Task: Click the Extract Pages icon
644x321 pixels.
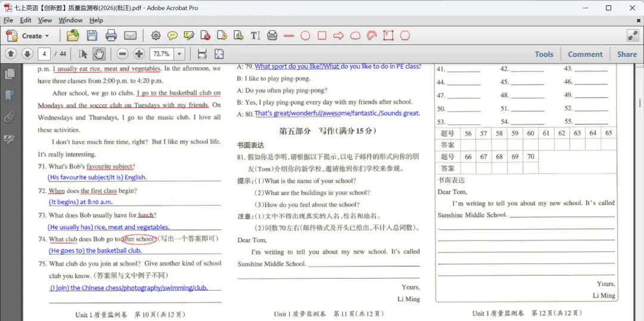Action: [239, 36]
